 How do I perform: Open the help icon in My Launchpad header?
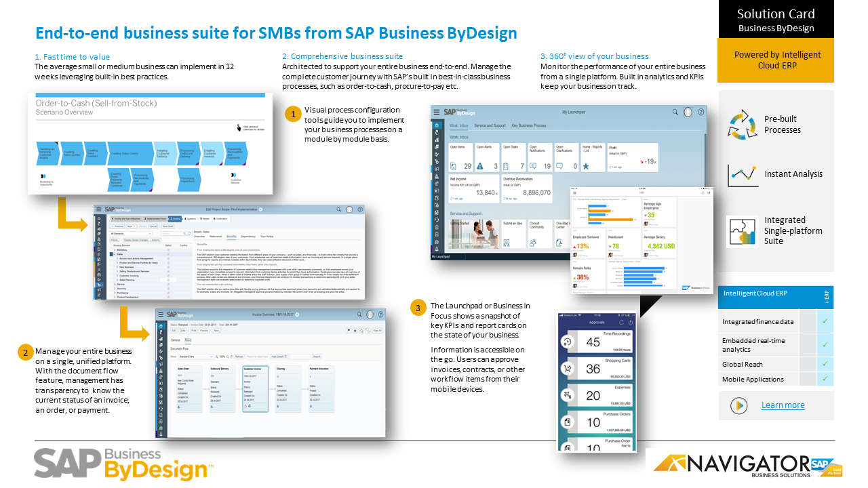[x=701, y=112]
